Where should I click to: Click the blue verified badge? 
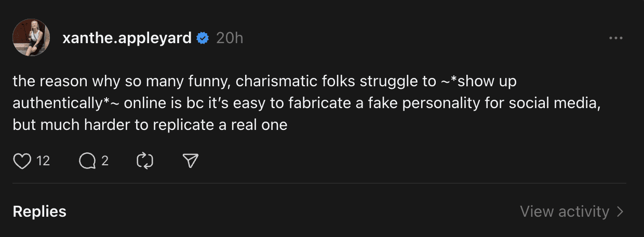[203, 38]
